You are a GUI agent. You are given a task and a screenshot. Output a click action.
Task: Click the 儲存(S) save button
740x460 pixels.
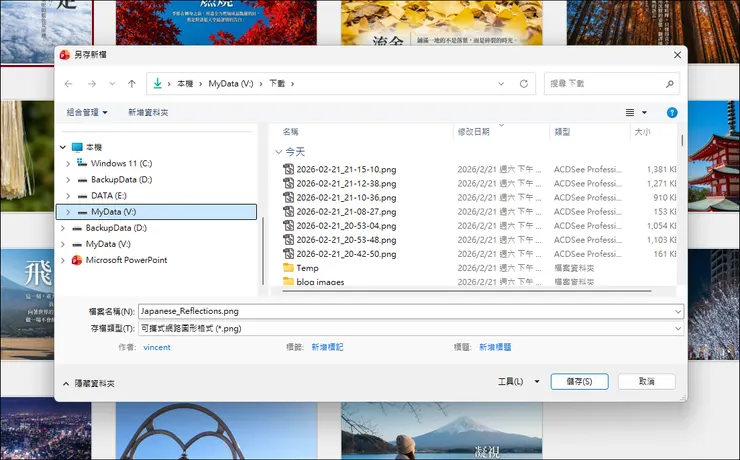[579, 381]
